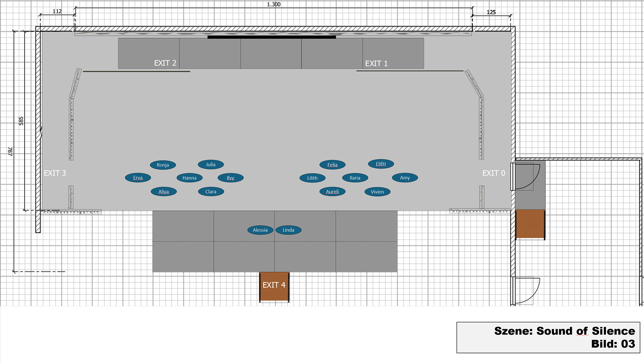This screenshot has width=644, height=363.
Task: Click the brown EXIT 4 stairs
Action: coord(274,286)
